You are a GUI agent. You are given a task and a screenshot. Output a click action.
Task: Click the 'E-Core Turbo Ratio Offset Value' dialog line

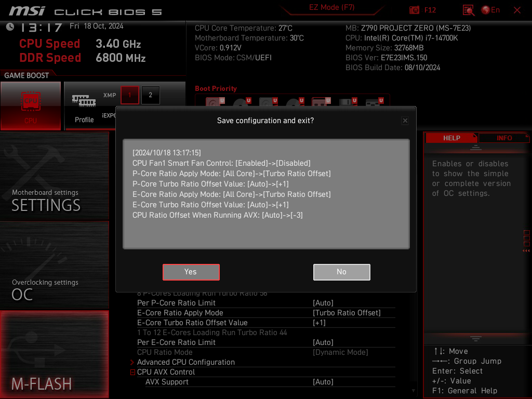tap(210, 205)
